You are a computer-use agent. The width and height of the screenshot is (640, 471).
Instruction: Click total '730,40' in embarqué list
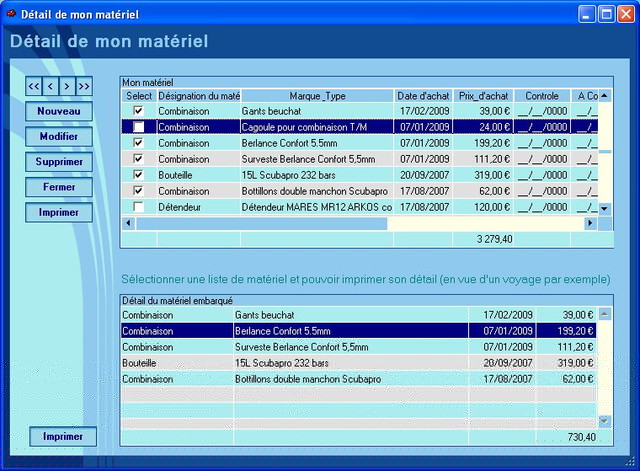(582, 437)
